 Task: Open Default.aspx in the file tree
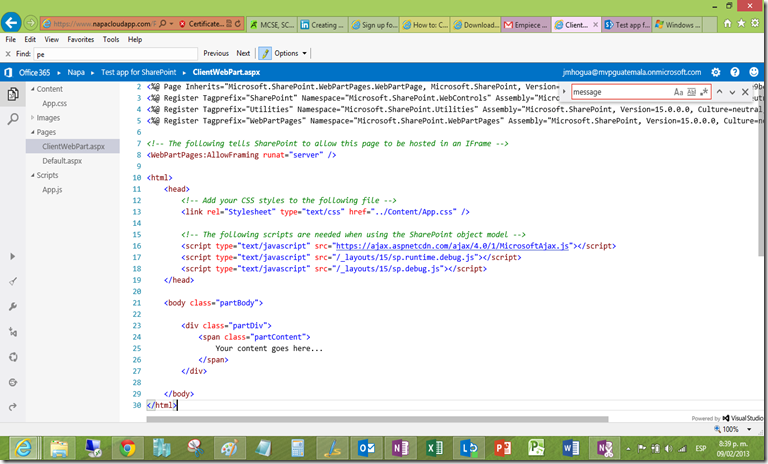coord(62,161)
